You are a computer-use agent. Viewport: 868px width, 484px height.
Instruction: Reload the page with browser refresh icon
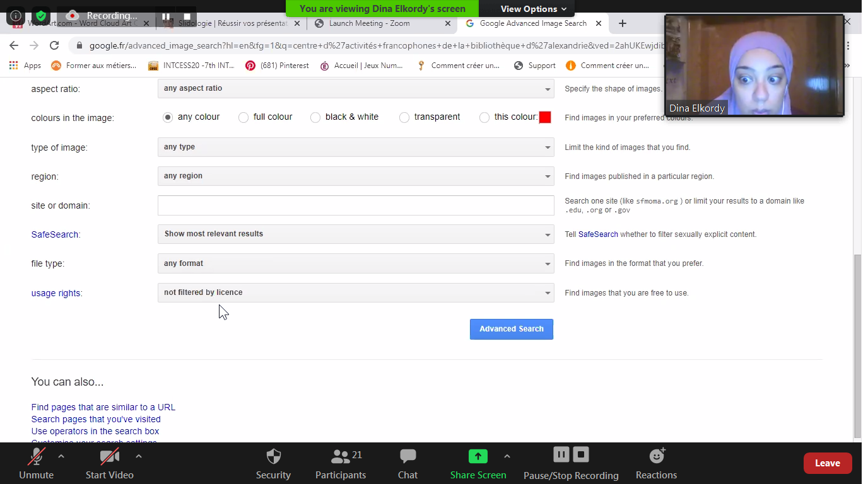(x=54, y=45)
